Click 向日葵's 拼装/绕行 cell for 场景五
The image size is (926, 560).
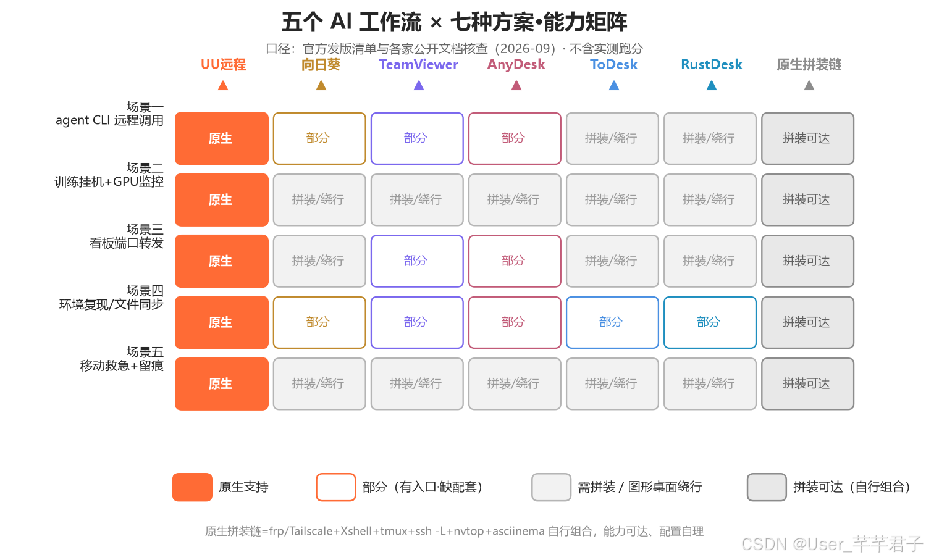pyautogui.click(x=319, y=384)
